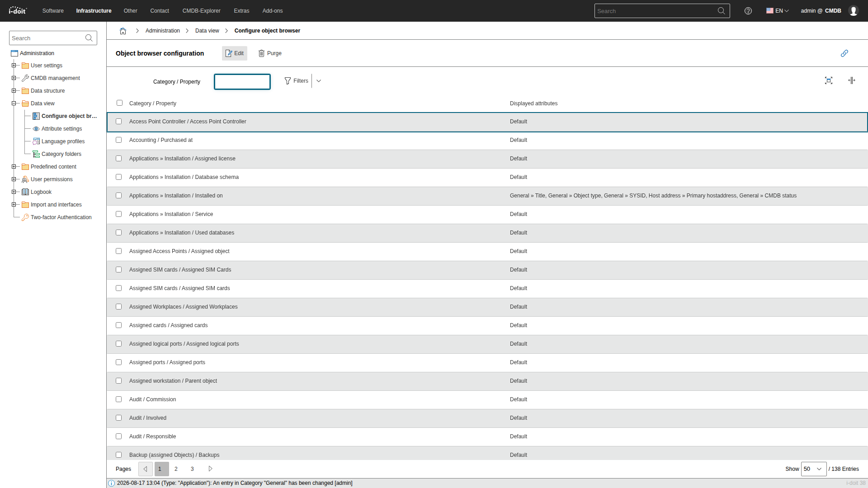Open the Add-ons menu
This screenshot has width=868, height=488.
point(273,11)
